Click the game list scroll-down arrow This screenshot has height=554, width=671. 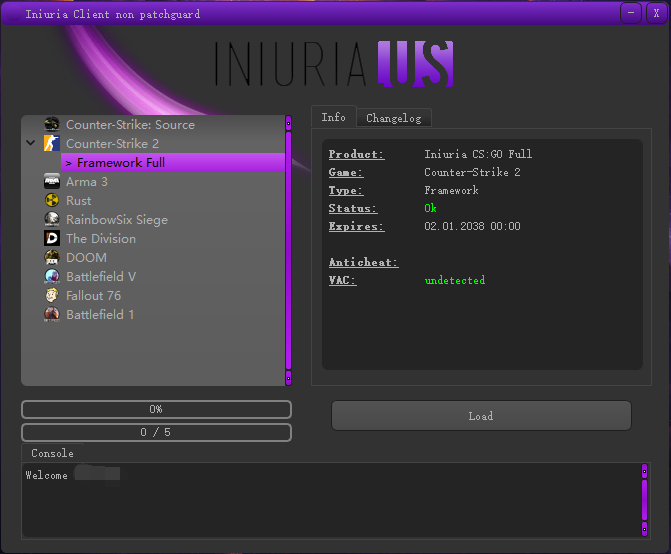click(289, 378)
